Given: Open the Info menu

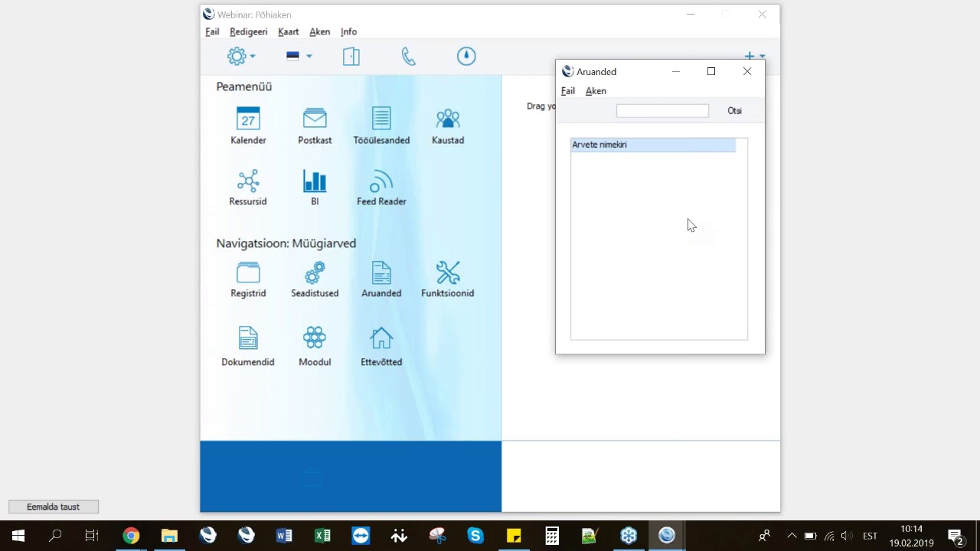Looking at the screenshot, I should click(x=349, y=31).
